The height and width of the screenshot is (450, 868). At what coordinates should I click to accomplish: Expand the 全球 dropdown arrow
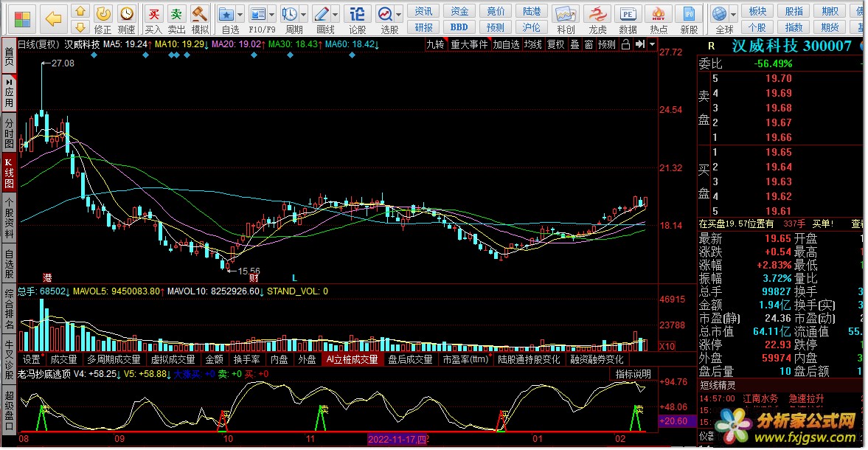[x=734, y=15]
